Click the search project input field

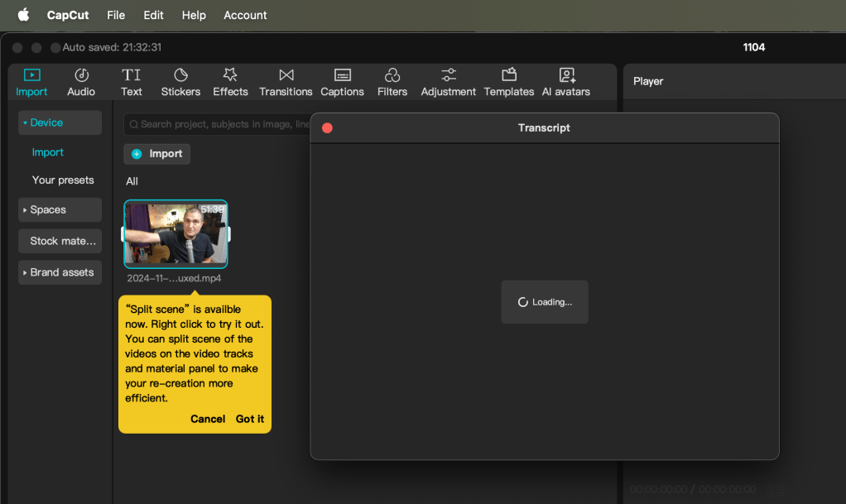click(219, 124)
